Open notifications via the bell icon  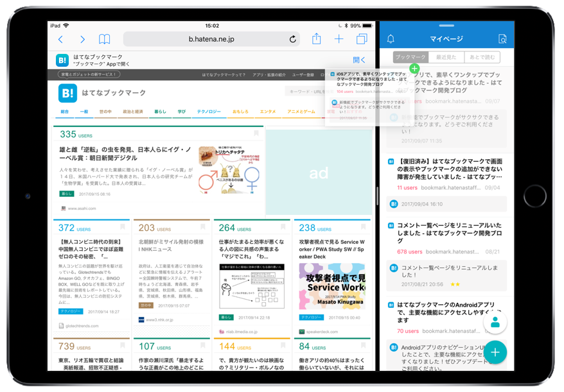point(392,38)
